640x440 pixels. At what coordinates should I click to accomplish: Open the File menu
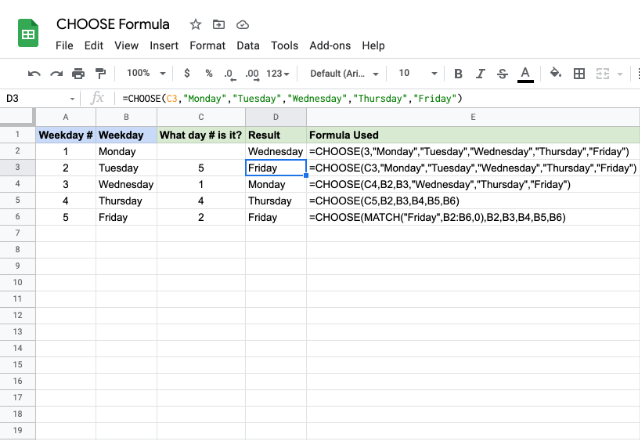click(x=64, y=46)
